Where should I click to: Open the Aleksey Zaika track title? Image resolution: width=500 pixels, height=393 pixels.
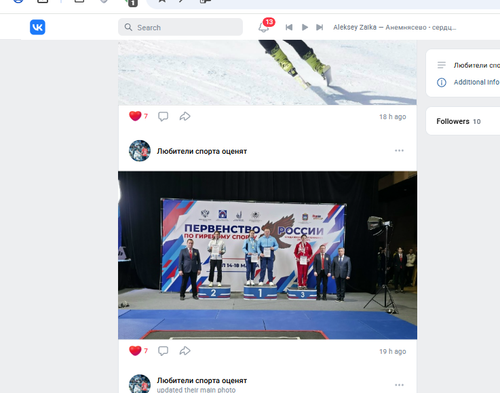coord(394,27)
